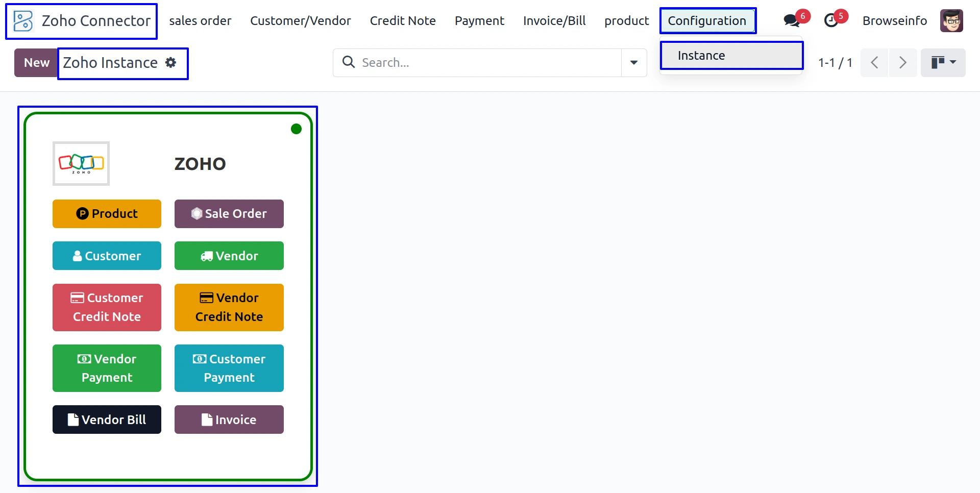Click the Vendor Bill button
Viewport: 980px width, 493px height.
pyautogui.click(x=107, y=420)
